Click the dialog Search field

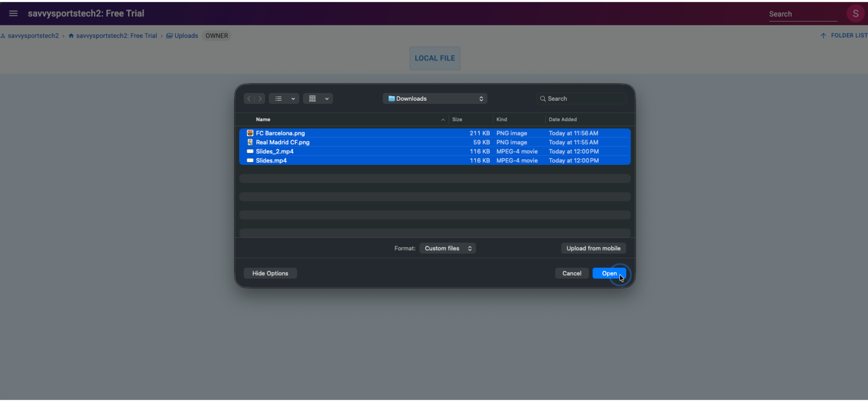coord(583,98)
